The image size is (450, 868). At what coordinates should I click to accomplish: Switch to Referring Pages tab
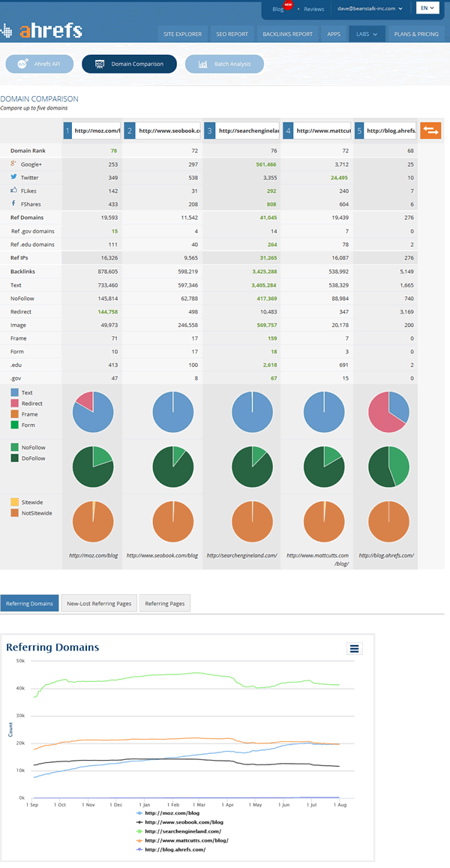[x=165, y=603]
